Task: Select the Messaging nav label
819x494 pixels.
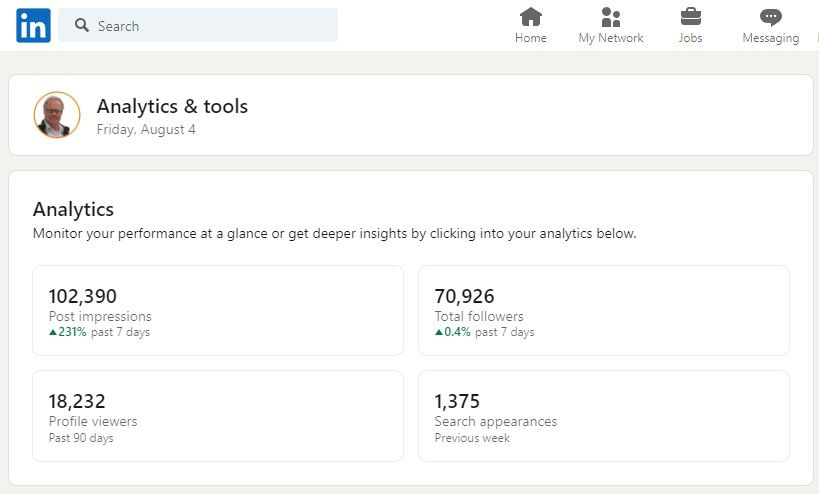Action: click(770, 39)
